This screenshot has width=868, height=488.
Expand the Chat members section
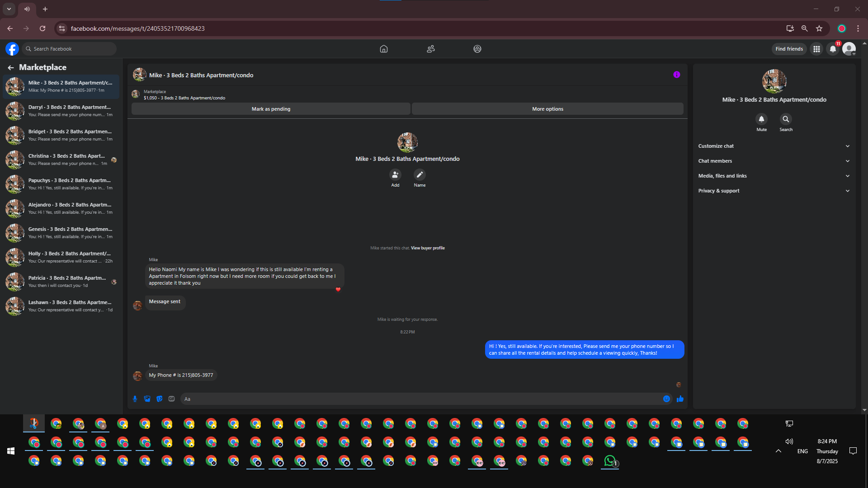click(x=774, y=161)
